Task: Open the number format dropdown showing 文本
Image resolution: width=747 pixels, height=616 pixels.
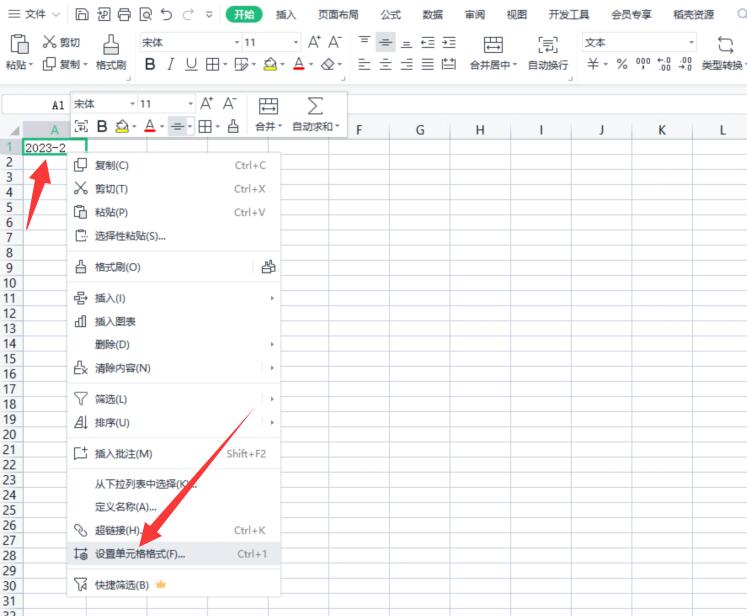Action: click(x=691, y=43)
